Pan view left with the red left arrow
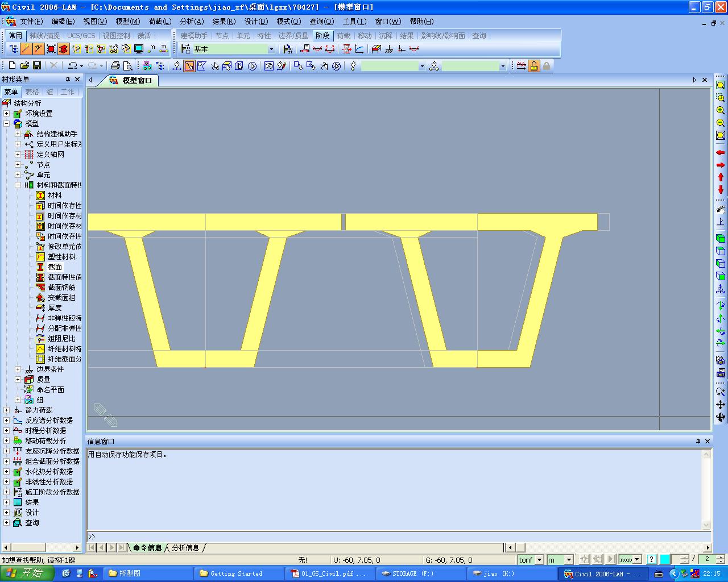Image resolution: width=728 pixels, height=582 pixels. pos(721,153)
